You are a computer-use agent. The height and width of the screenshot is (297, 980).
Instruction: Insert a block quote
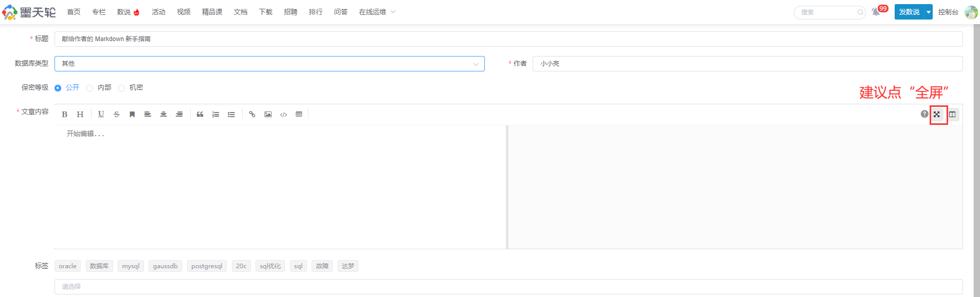200,114
